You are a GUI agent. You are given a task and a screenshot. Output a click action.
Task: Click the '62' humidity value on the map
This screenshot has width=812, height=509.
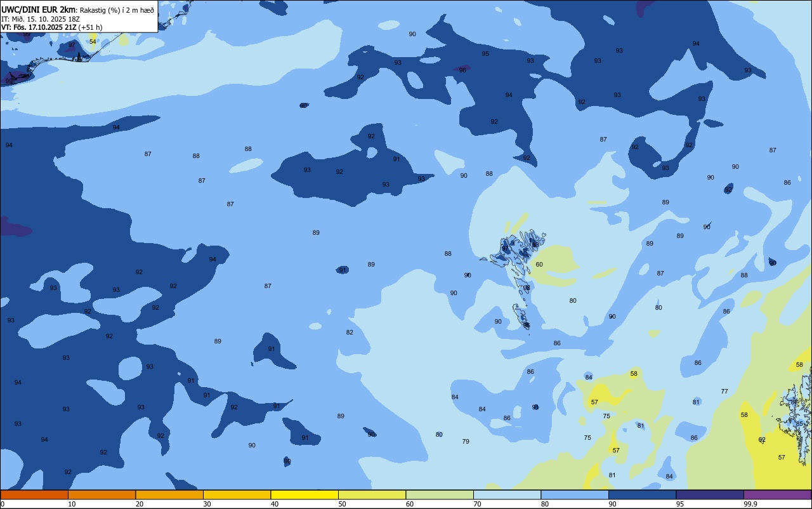coord(762,440)
